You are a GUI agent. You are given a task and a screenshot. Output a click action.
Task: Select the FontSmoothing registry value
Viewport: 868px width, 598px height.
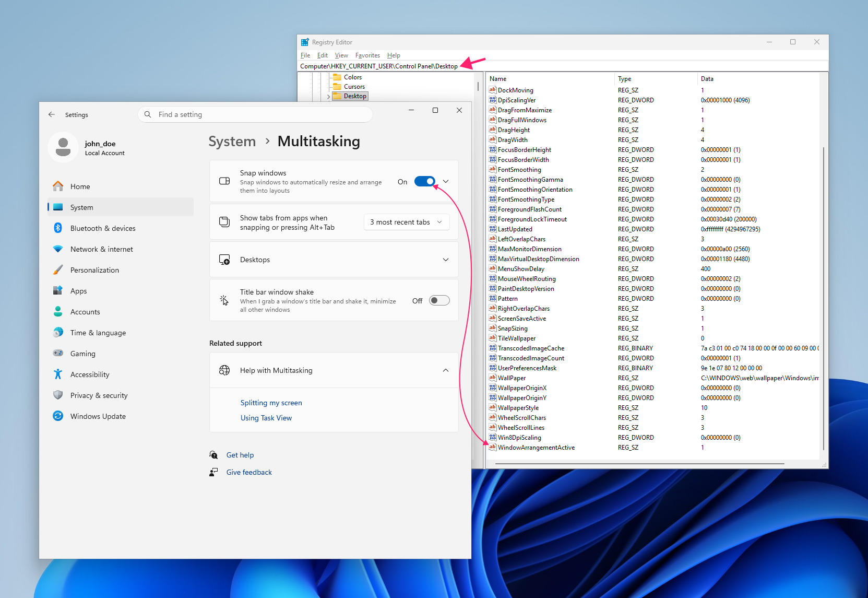point(519,170)
